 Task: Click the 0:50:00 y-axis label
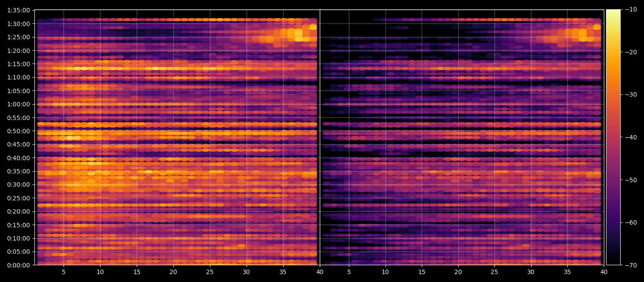point(19,131)
